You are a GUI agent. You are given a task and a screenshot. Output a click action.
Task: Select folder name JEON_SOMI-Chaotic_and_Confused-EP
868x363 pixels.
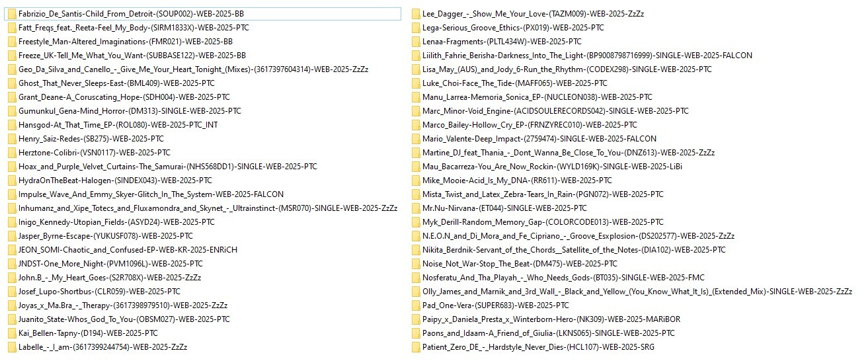128,250
